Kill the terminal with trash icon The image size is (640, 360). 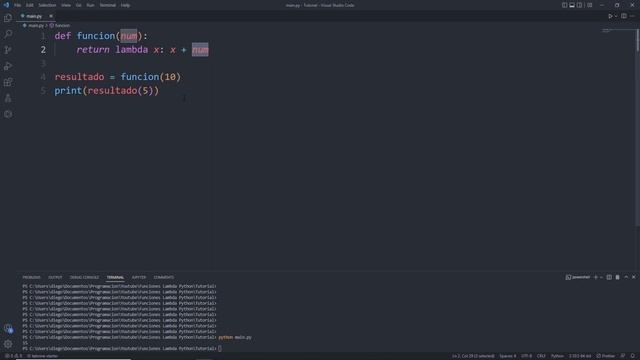click(617, 277)
